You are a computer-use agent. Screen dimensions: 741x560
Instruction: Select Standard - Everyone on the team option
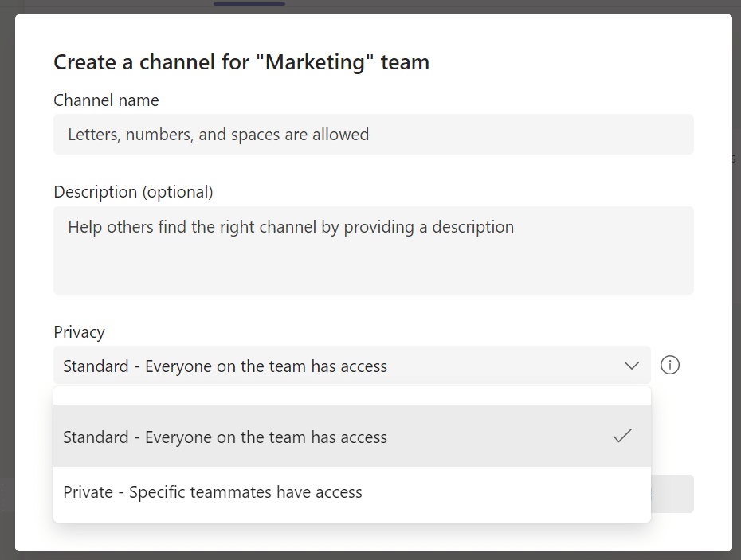pyautogui.click(x=352, y=436)
